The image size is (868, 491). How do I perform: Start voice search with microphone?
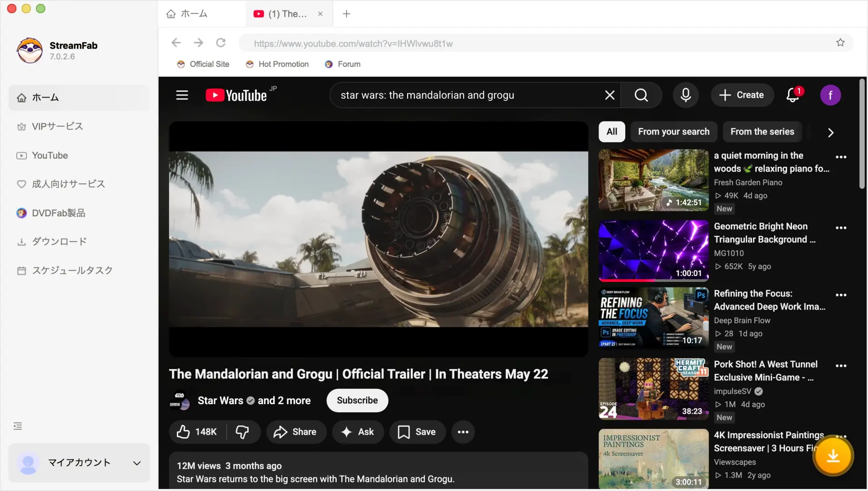686,95
